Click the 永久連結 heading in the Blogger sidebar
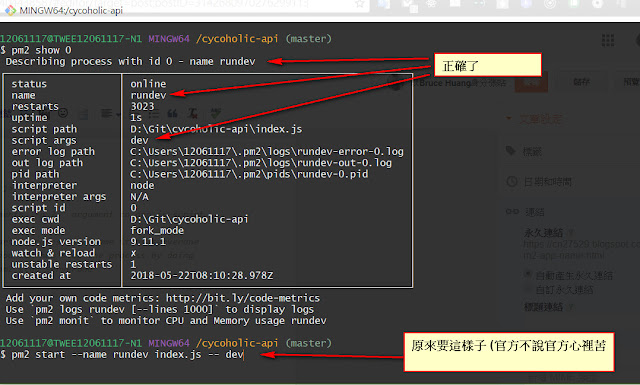The width and height of the screenshot is (640, 385). [543, 233]
